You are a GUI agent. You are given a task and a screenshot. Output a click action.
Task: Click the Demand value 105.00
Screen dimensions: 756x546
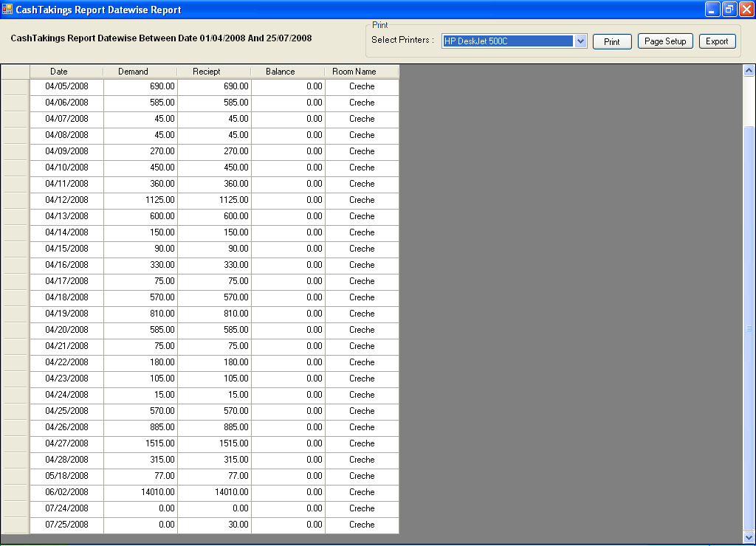pos(140,379)
